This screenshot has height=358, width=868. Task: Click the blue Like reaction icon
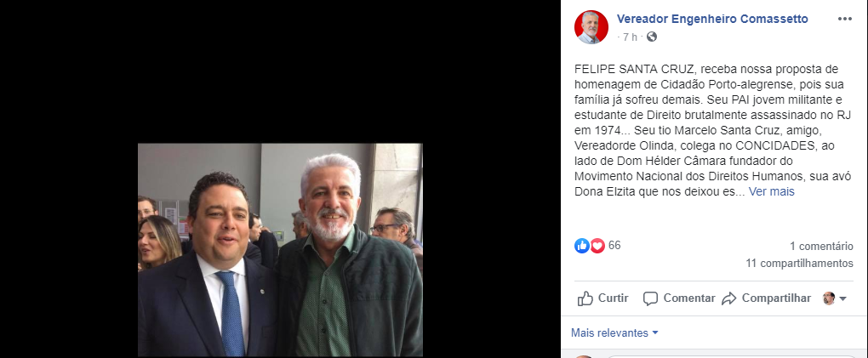[x=581, y=246]
